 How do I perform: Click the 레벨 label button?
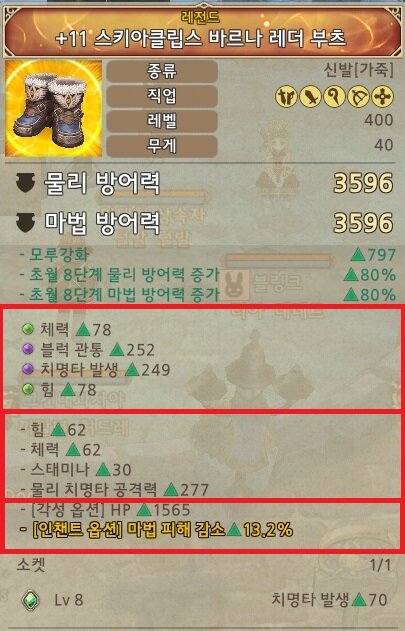(x=162, y=121)
